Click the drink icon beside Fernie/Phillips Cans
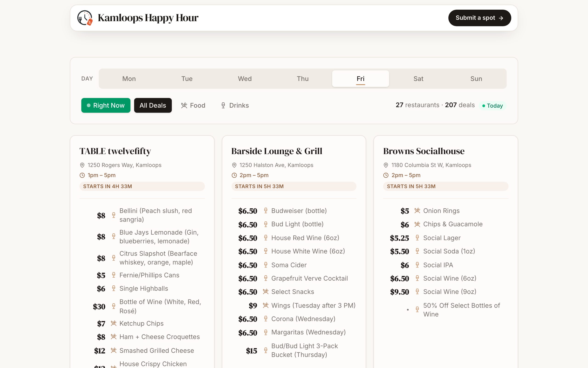This screenshot has width=588, height=368. click(x=113, y=275)
